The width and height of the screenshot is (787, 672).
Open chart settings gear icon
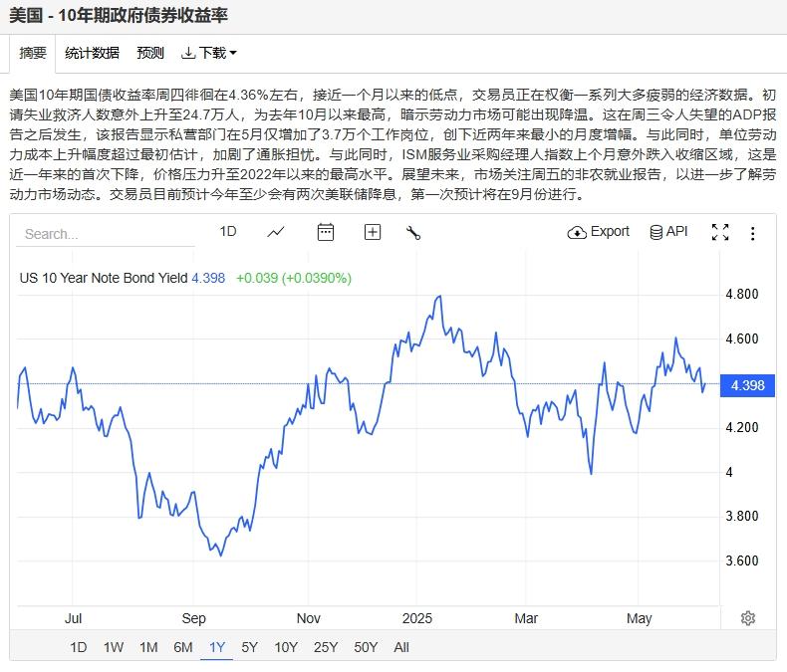[x=748, y=618]
